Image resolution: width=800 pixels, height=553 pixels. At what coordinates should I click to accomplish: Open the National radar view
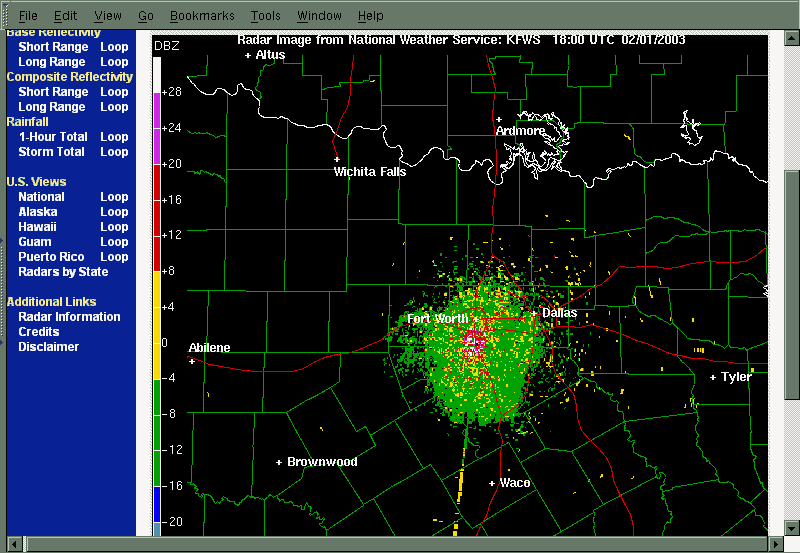coord(41,197)
